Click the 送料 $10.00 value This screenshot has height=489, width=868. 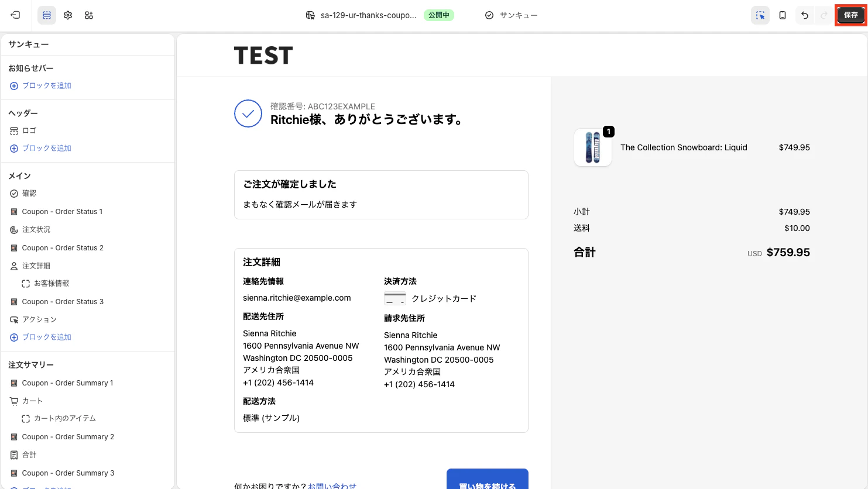click(x=797, y=228)
